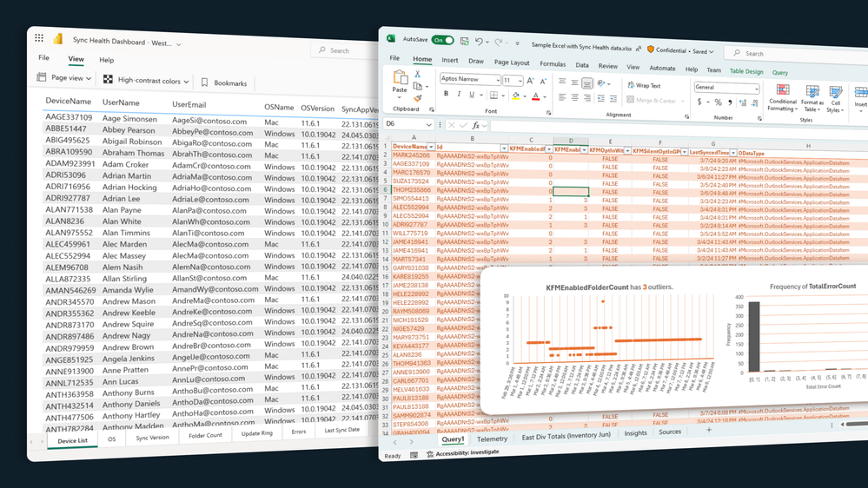Click the Power BI logo icon
868x488 pixels.
[57, 39]
